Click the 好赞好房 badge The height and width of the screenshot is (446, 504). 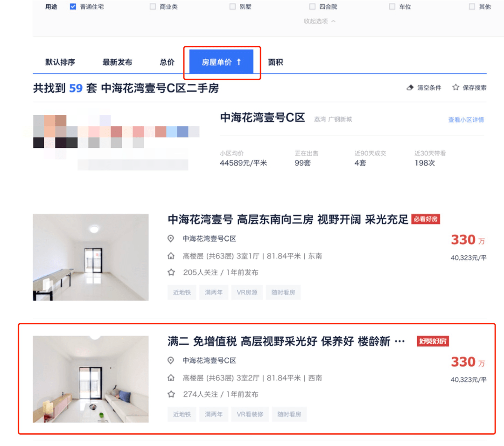pyautogui.click(x=433, y=341)
